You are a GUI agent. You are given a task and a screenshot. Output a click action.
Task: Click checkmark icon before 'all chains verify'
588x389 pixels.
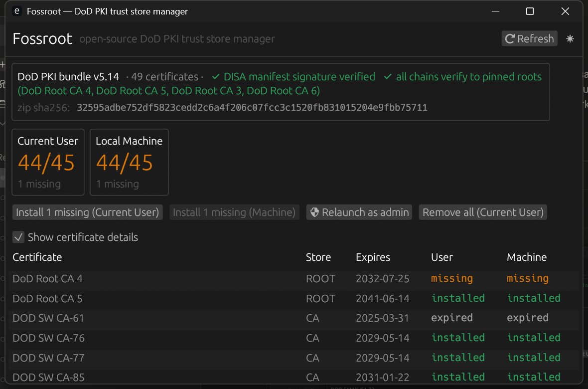pyautogui.click(x=388, y=77)
